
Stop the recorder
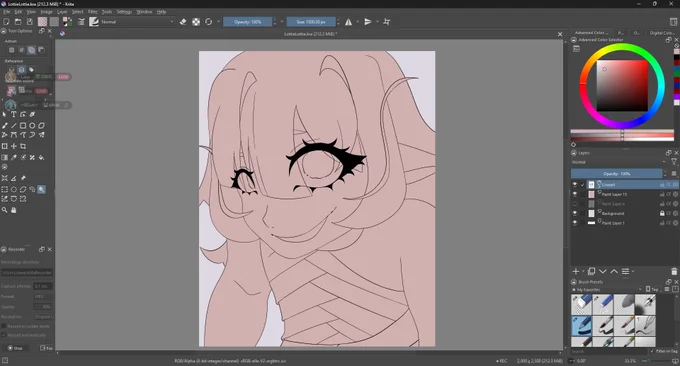[x=15, y=348]
